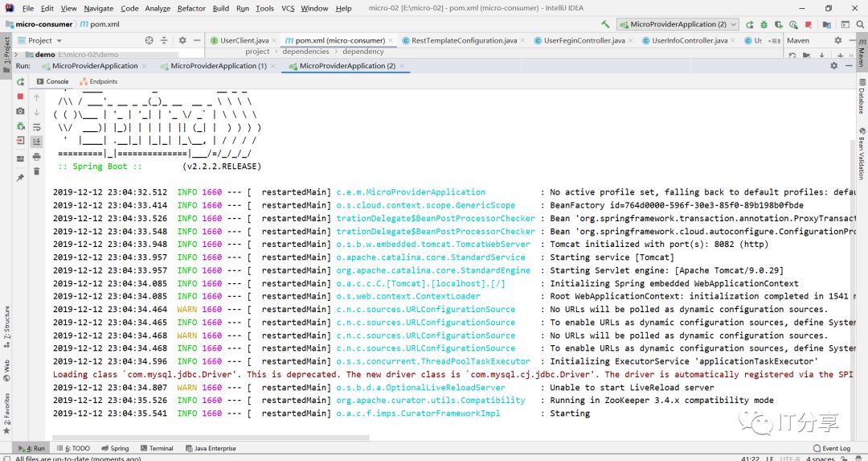Open the 4: Run tool window button
The width and height of the screenshot is (868, 461).
click(31, 448)
